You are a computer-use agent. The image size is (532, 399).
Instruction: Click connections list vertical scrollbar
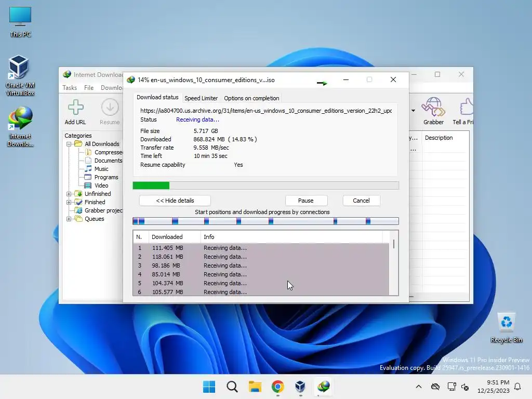coord(394,263)
